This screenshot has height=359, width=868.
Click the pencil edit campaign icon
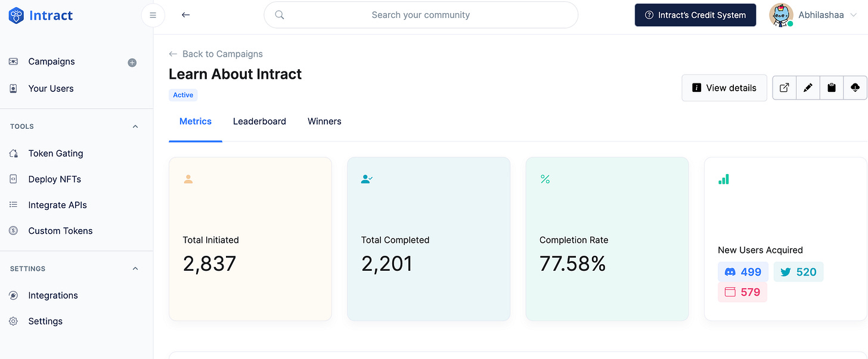click(x=808, y=88)
